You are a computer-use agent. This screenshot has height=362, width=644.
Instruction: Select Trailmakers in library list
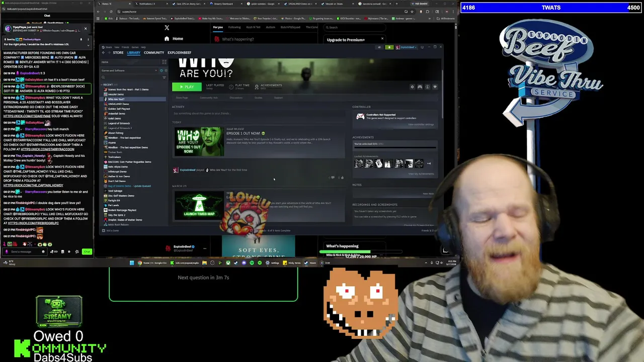pos(114,157)
